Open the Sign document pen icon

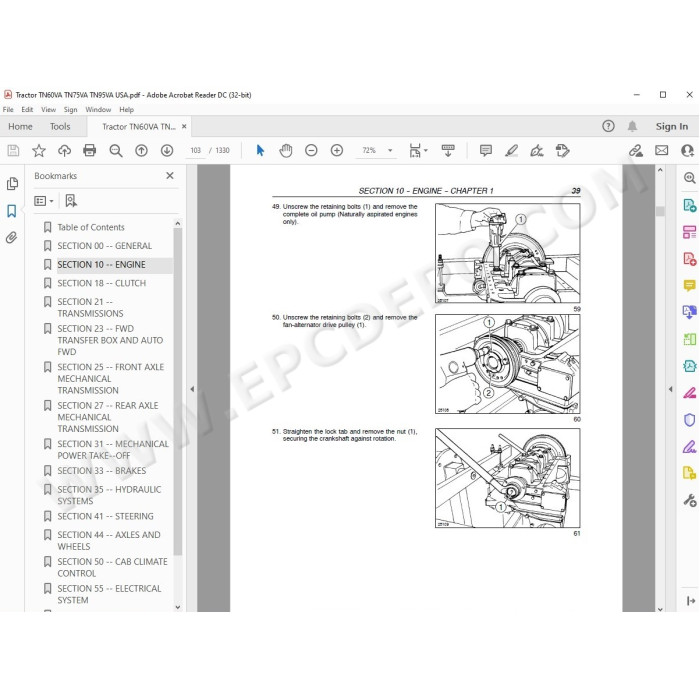tap(537, 150)
